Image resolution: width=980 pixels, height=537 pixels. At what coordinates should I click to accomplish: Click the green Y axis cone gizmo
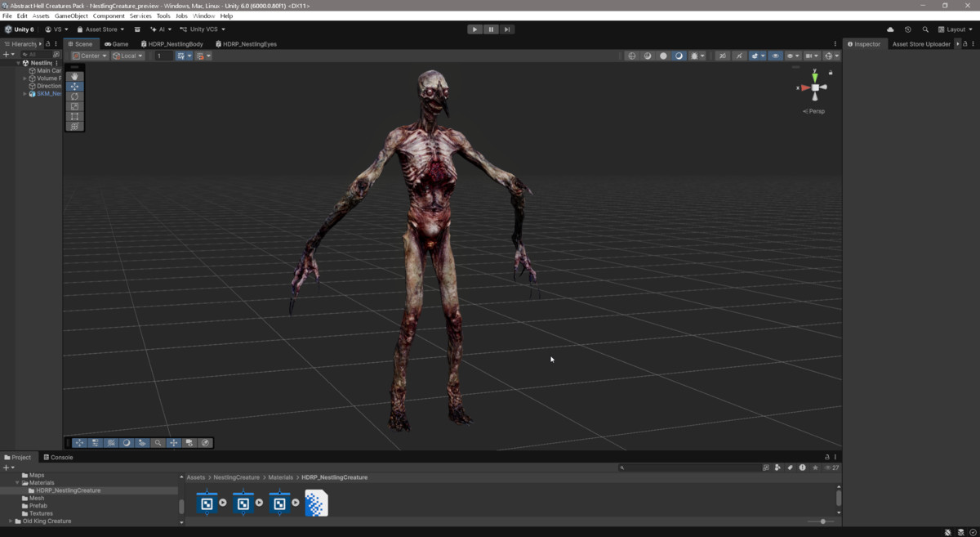[815, 76]
